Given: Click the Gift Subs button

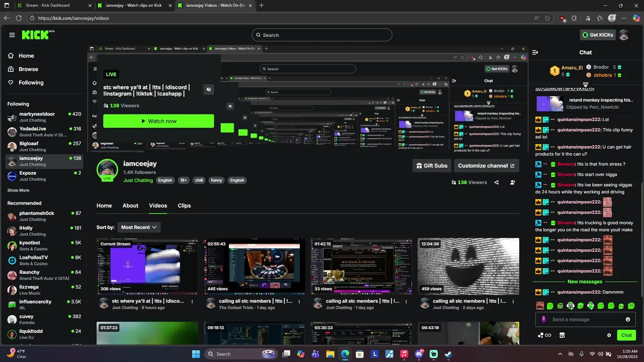Looking at the screenshot, I should pos(432,165).
